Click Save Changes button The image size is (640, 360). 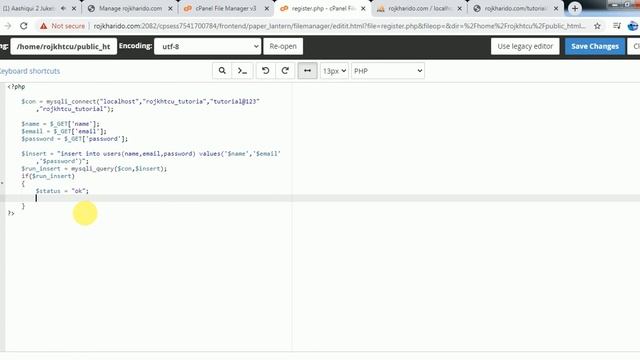click(x=595, y=46)
